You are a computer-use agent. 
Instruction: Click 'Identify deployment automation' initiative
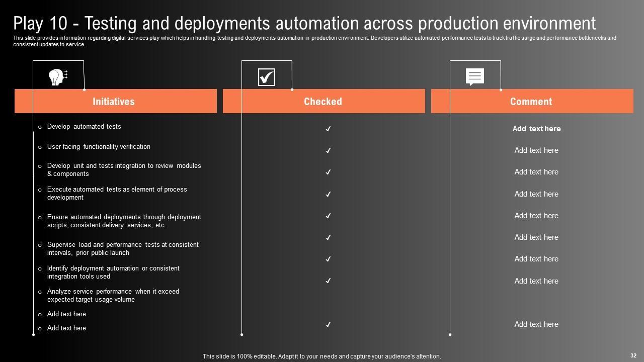pos(113,273)
